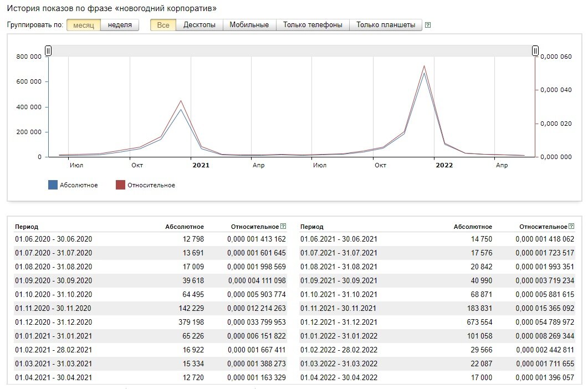
Task: Switch to Только планшеты tab
Action: tap(386, 25)
